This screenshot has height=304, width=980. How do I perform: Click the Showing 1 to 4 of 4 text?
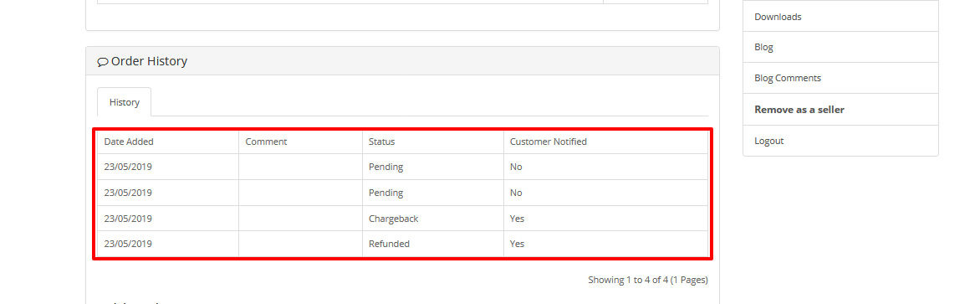pos(648,281)
